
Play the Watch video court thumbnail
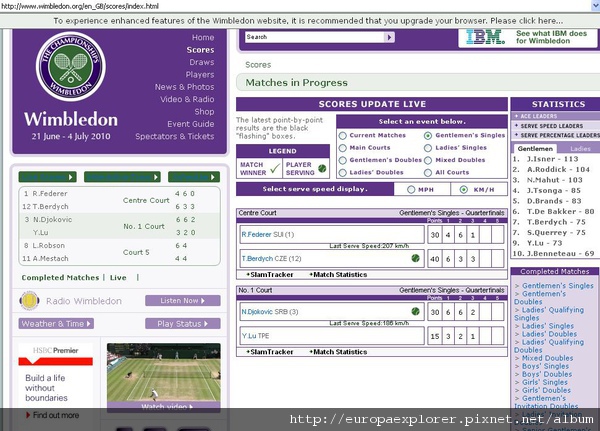(164, 377)
